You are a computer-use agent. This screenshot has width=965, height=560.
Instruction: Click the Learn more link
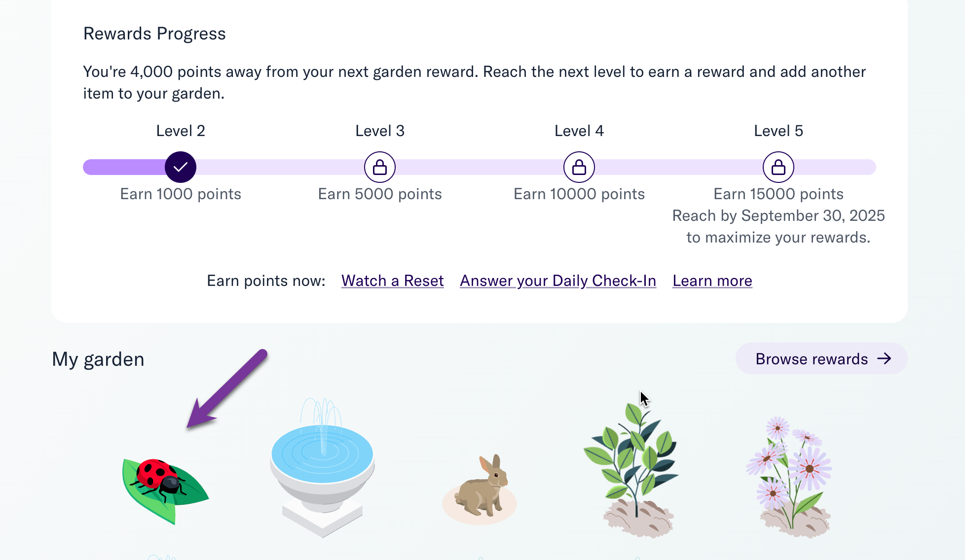click(x=712, y=280)
